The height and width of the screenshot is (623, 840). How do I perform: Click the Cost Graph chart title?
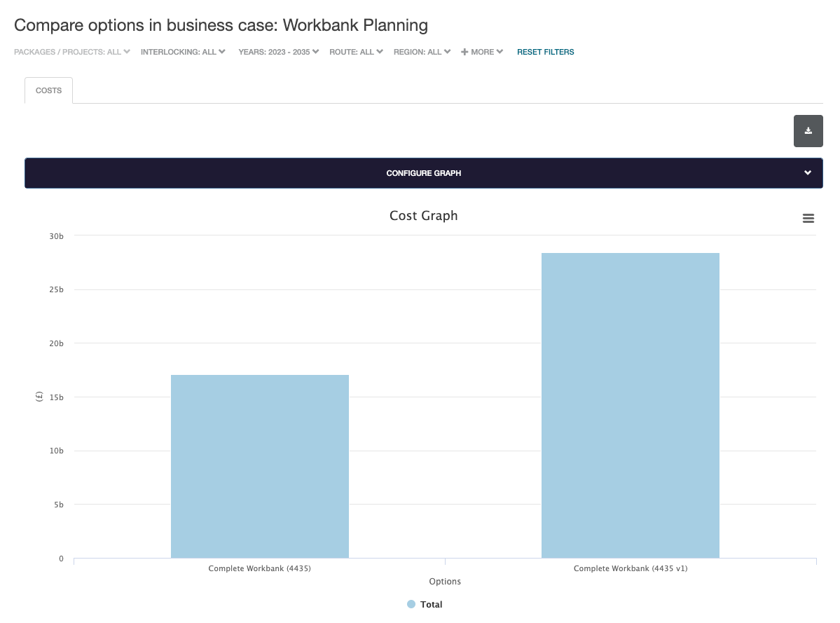click(x=423, y=216)
